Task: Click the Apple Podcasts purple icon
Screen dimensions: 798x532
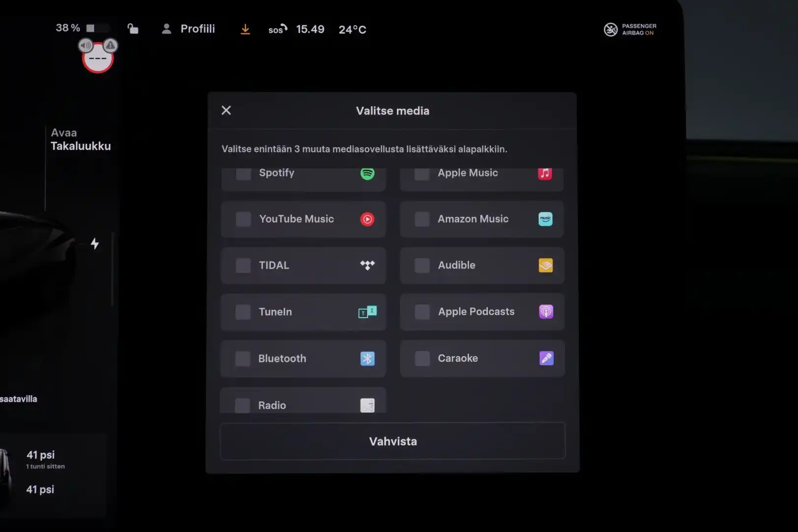Action: click(x=546, y=312)
